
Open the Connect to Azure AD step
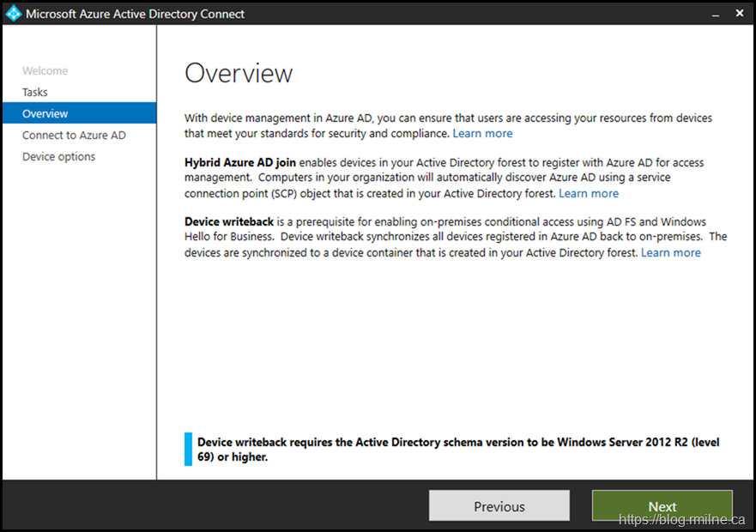74,136
